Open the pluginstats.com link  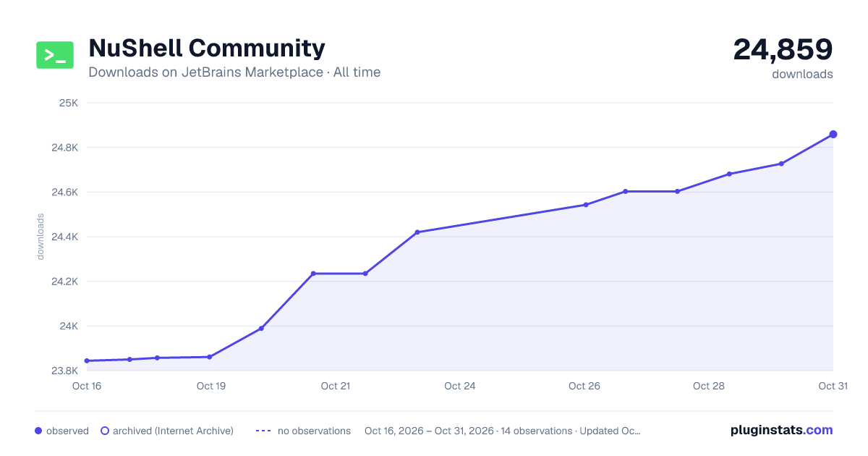[x=782, y=430]
